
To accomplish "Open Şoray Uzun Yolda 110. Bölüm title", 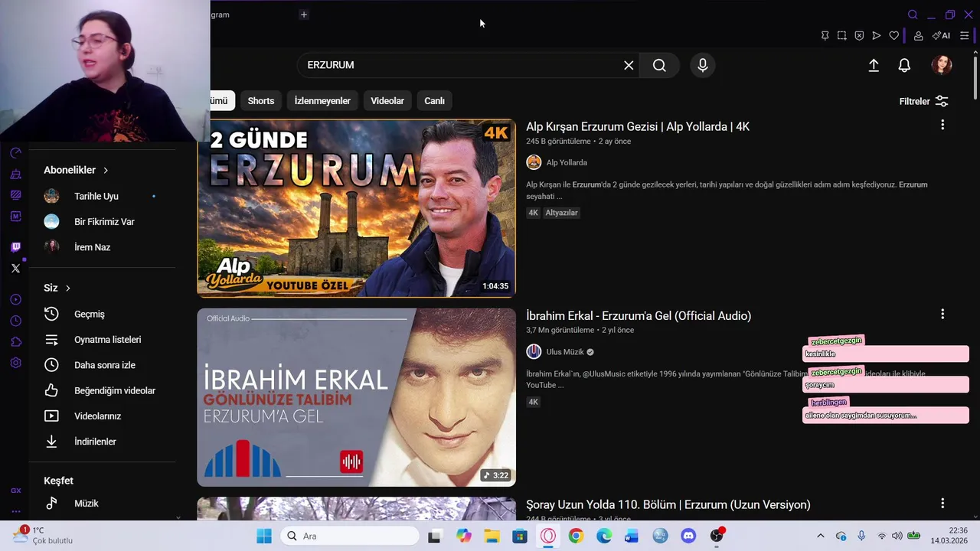I will 668,505.
